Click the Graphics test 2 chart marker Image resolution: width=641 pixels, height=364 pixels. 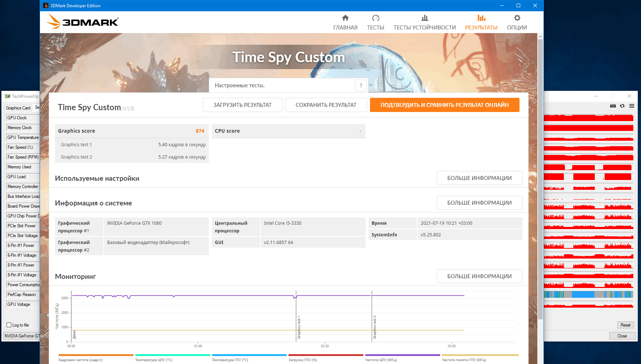(375, 328)
